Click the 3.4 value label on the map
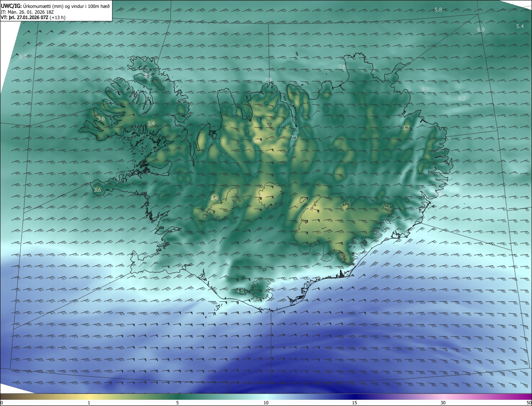 coord(151,124)
